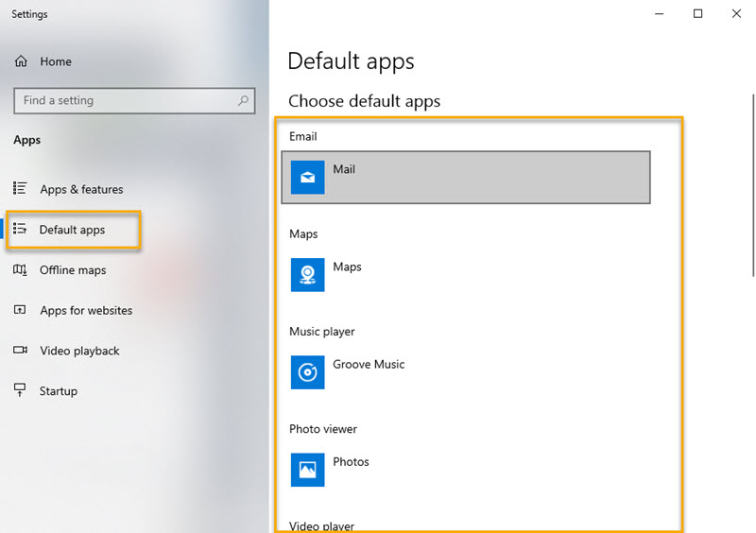Focus the Find a setting field

(134, 100)
